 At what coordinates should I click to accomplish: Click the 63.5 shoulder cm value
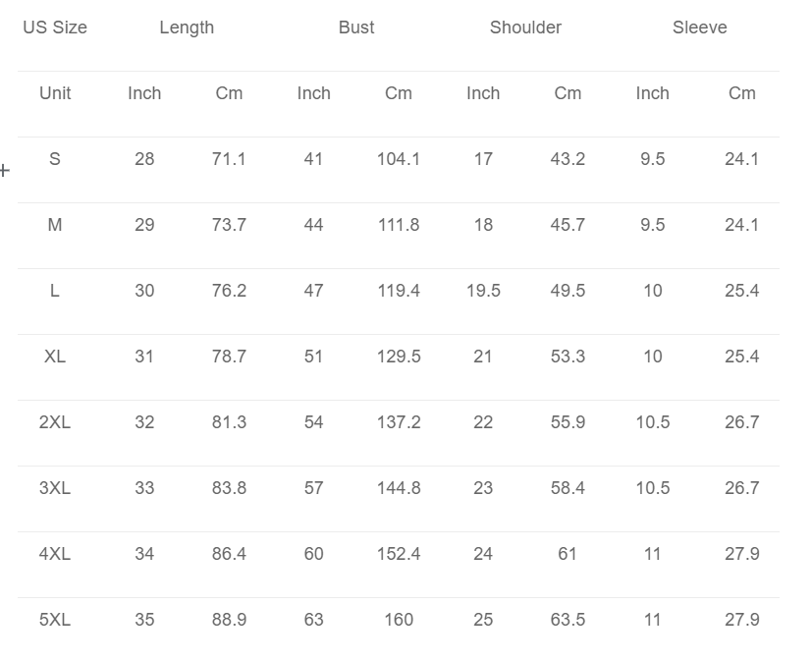pyautogui.click(x=568, y=620)
